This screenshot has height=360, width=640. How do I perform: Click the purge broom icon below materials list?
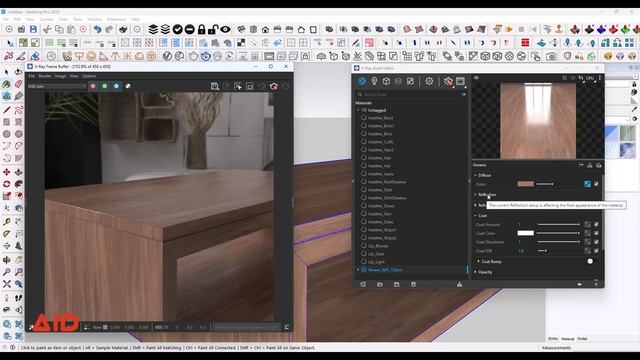[x=459, y=284]
